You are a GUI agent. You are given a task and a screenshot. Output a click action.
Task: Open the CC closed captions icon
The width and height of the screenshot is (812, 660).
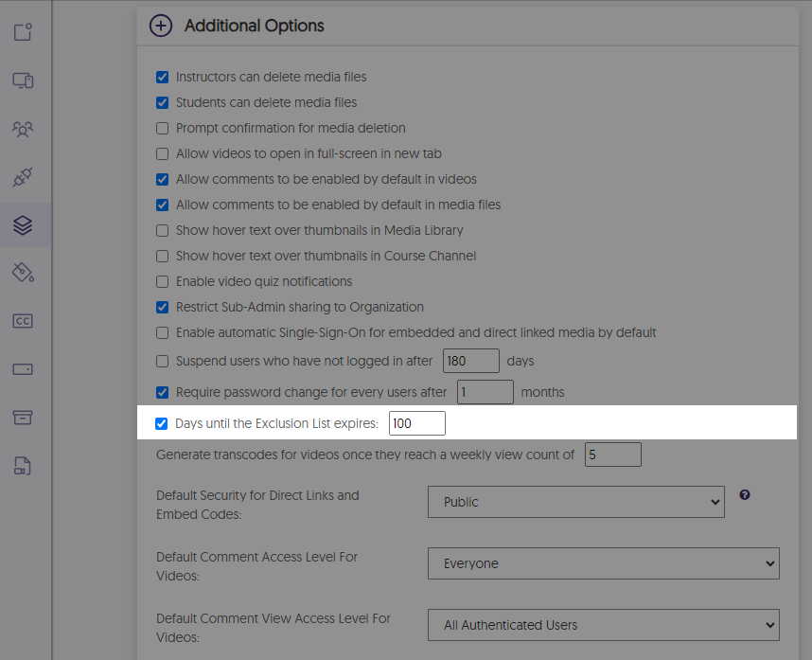pos(24,321)
